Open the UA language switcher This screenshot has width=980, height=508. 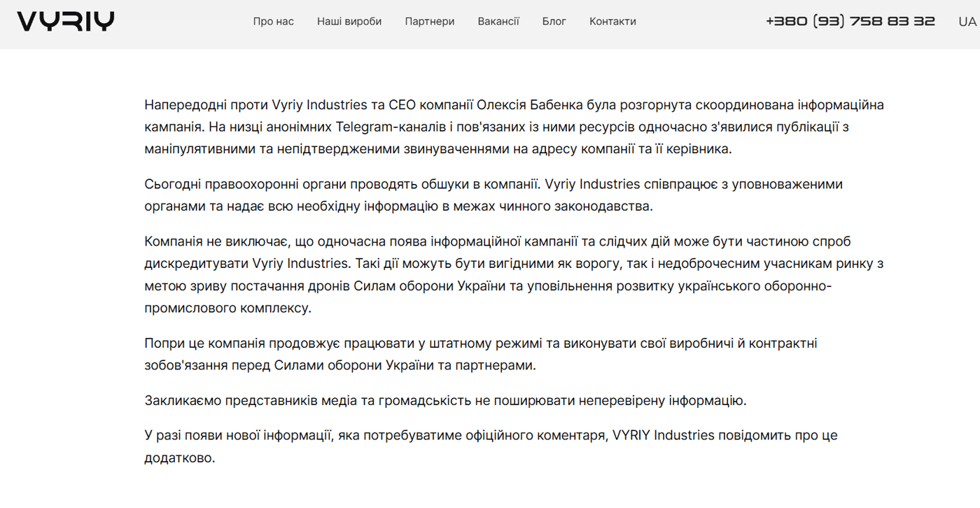(x=967, y=22)
